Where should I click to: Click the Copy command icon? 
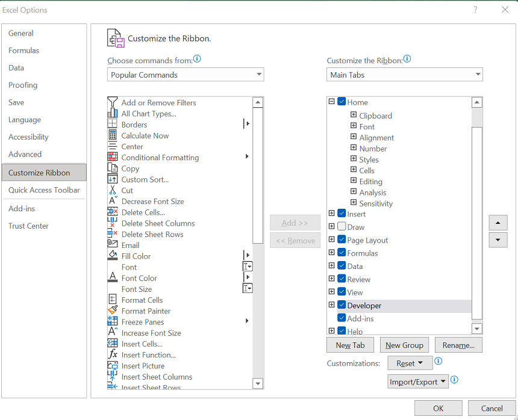[112, 168]
